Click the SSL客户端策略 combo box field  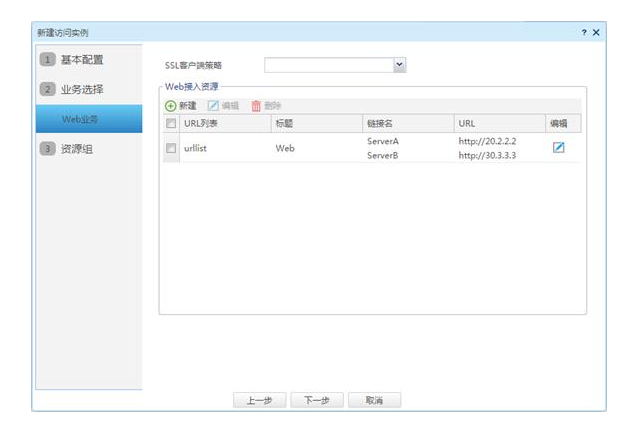point(335,65)
